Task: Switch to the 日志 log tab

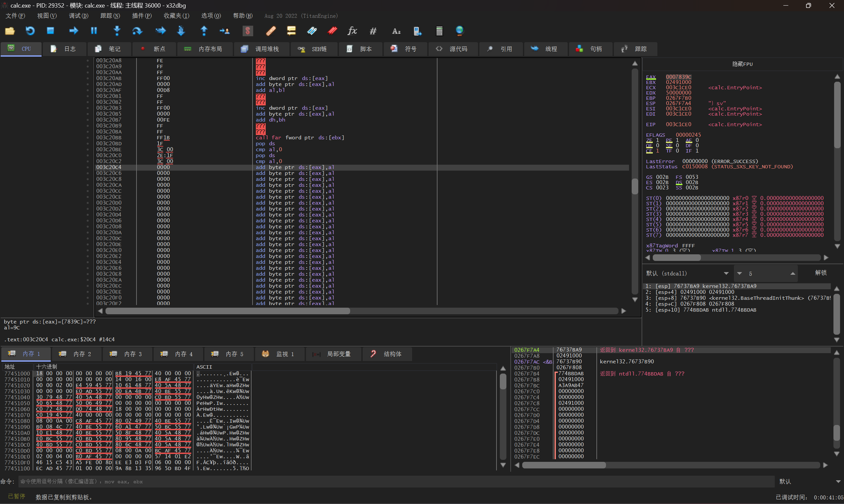Action: [64, 49]
